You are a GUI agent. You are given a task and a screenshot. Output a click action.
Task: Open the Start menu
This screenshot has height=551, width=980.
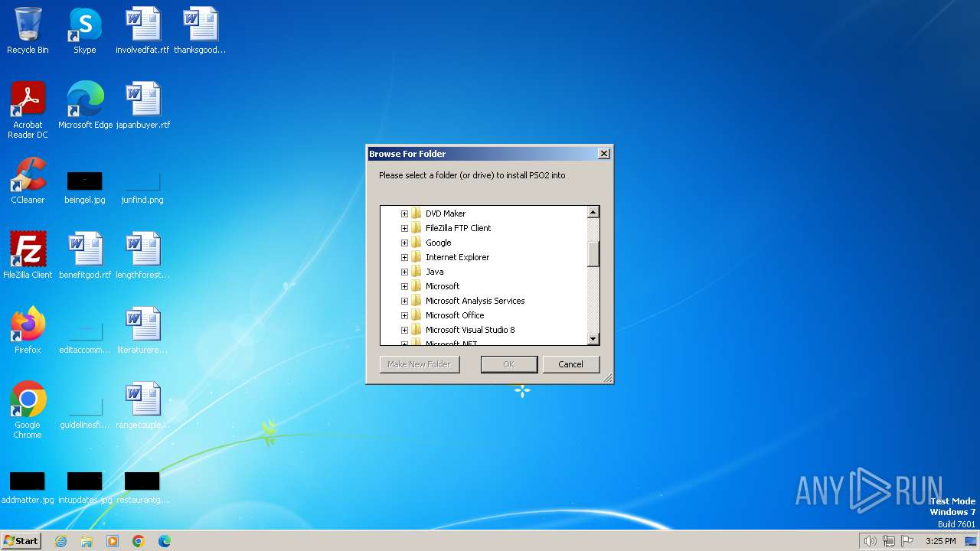tap(21, 541)
